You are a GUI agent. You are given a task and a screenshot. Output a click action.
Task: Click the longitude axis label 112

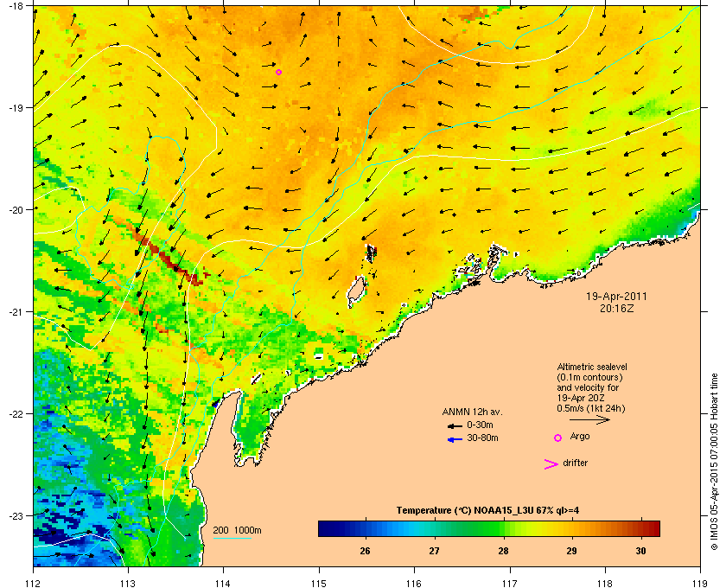click(x=33, y=584)
